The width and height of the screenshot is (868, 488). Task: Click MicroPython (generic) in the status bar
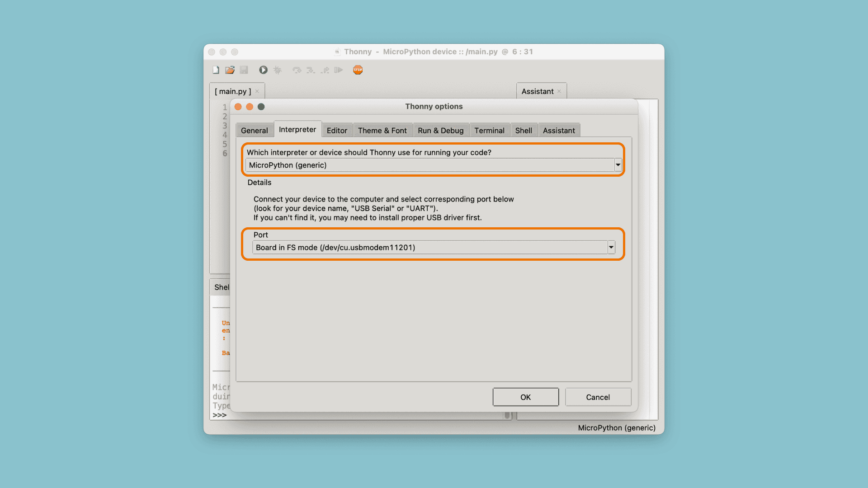pos(616,428)
